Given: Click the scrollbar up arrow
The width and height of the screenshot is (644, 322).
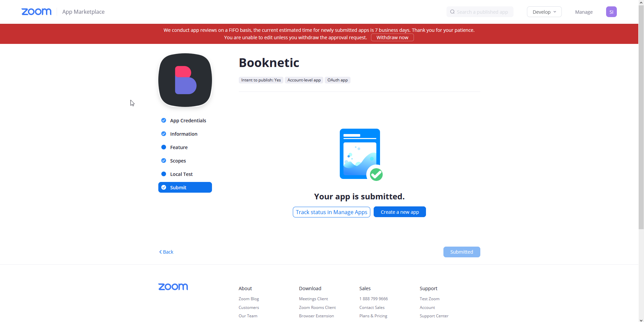Looking at the screenshot, I should 641,2.
